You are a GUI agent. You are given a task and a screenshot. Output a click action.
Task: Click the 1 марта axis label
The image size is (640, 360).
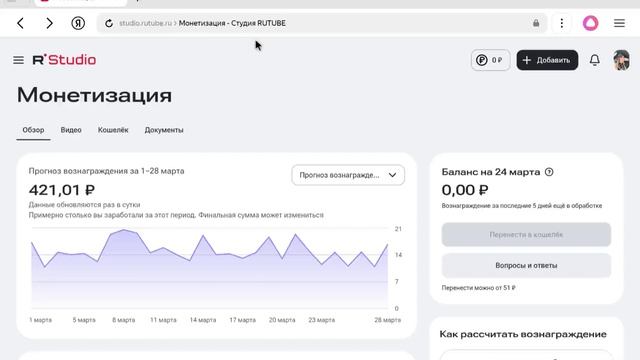point(40,320)
